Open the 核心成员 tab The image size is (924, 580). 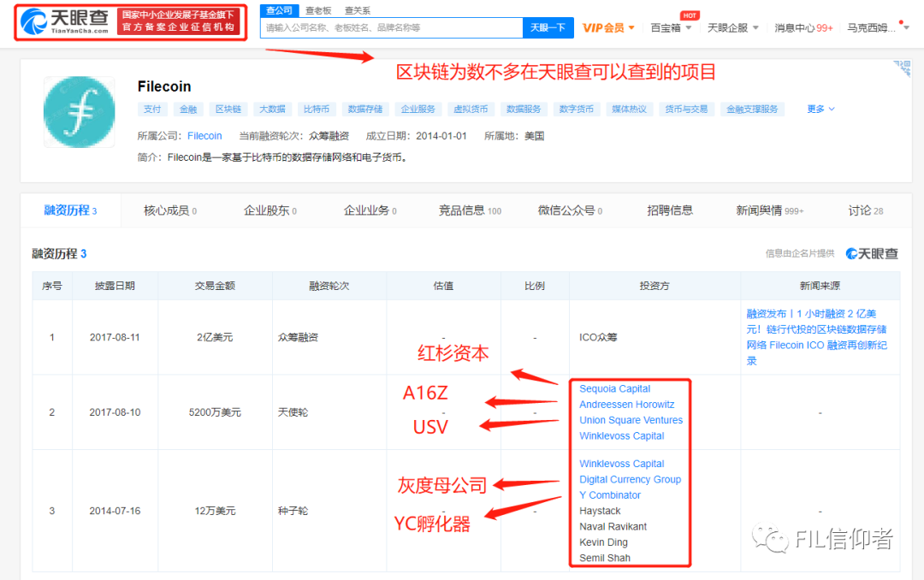pos(165,210)
